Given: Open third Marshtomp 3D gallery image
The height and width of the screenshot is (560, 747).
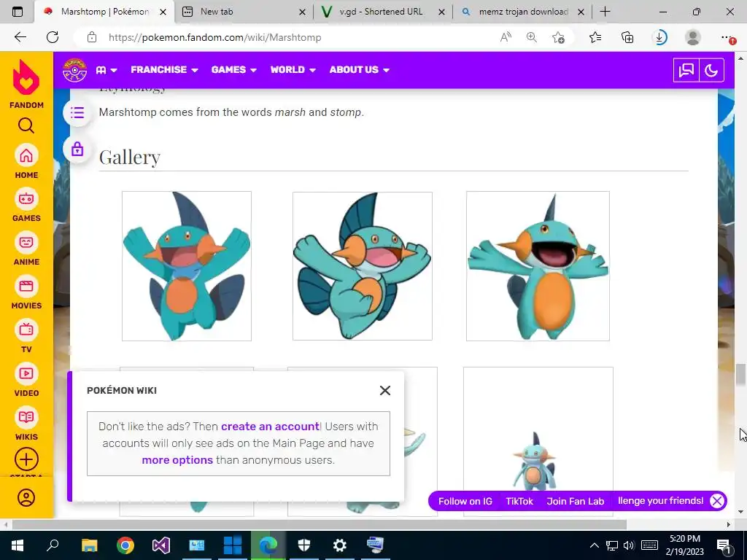Looking at the screenshot, I should 538,266.
